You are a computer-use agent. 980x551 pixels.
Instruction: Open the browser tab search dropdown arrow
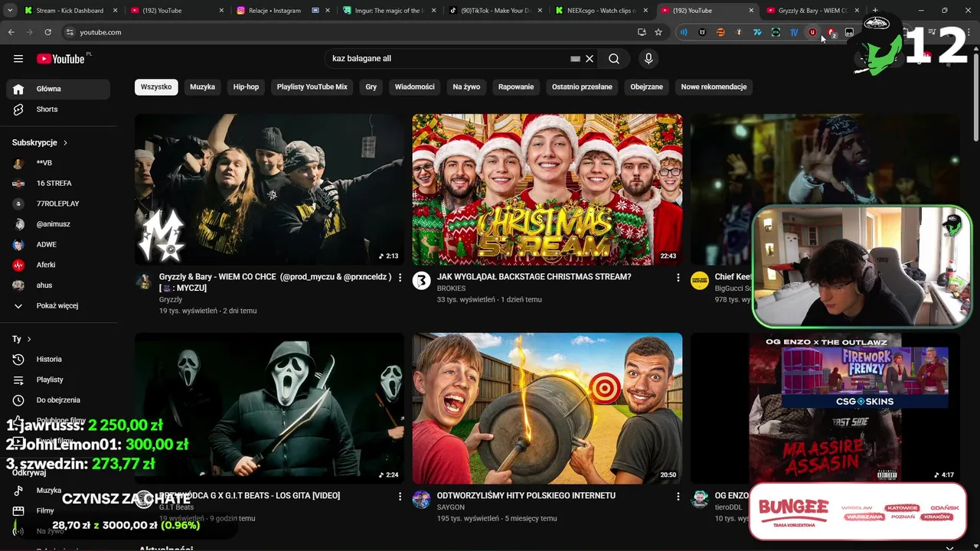pyautogui.click(x=10, y=11)
